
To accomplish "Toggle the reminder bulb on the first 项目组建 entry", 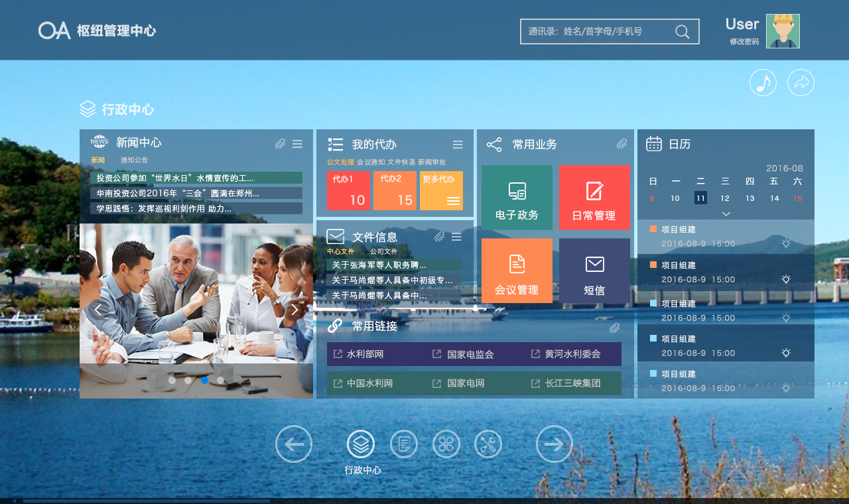I will pyautogui.click(x=786, y=243).
